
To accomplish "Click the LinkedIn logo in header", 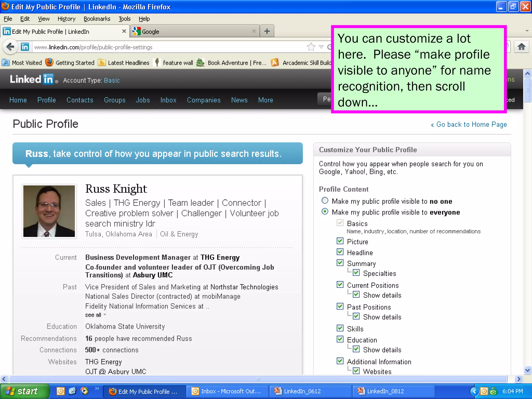I will click(x=34, y=79).
